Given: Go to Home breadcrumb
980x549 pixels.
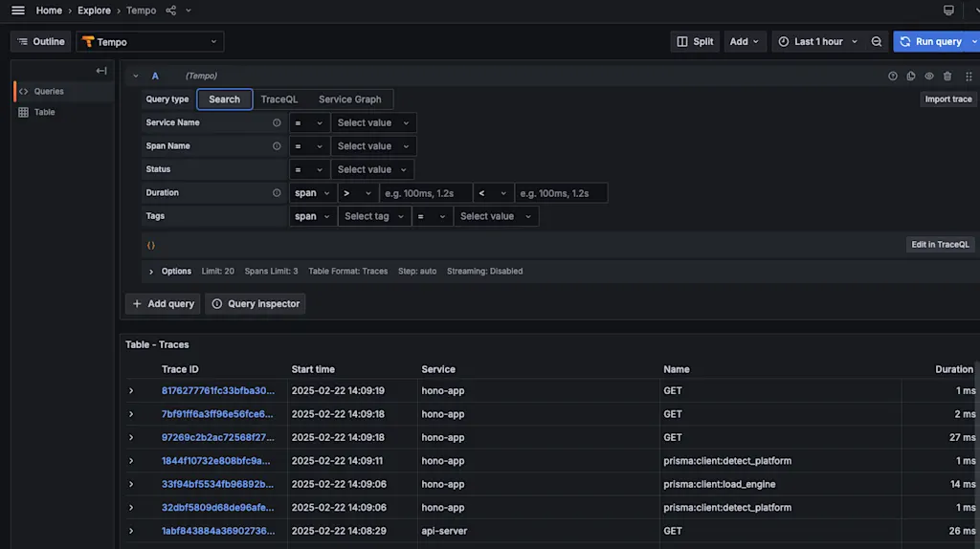Looking at the screenshot, I should pos(49,10).
